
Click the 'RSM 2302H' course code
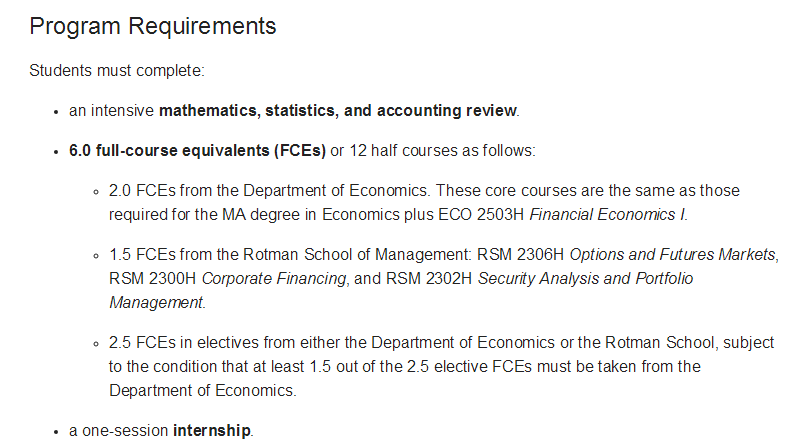coord(429,278)
